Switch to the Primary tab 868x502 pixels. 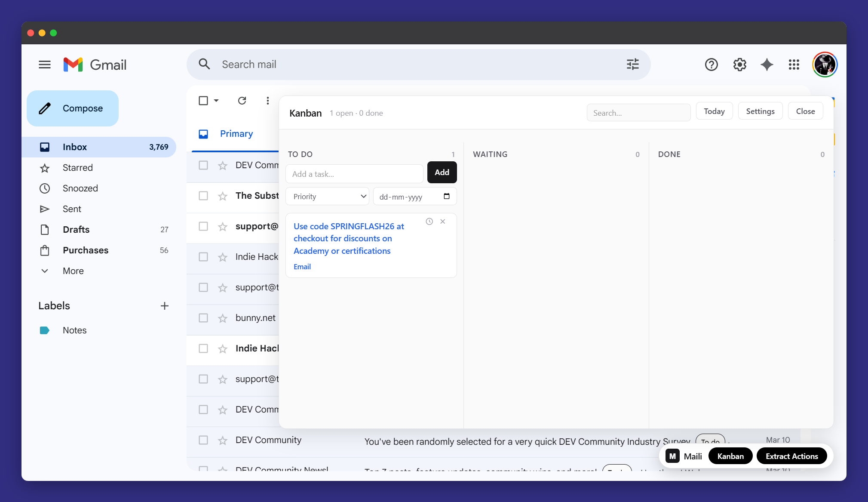(236, 134)
